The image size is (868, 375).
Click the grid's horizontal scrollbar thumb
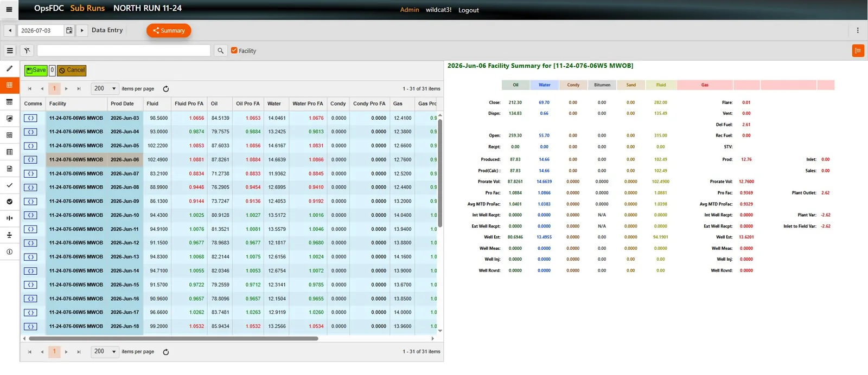tap(174, 339)
